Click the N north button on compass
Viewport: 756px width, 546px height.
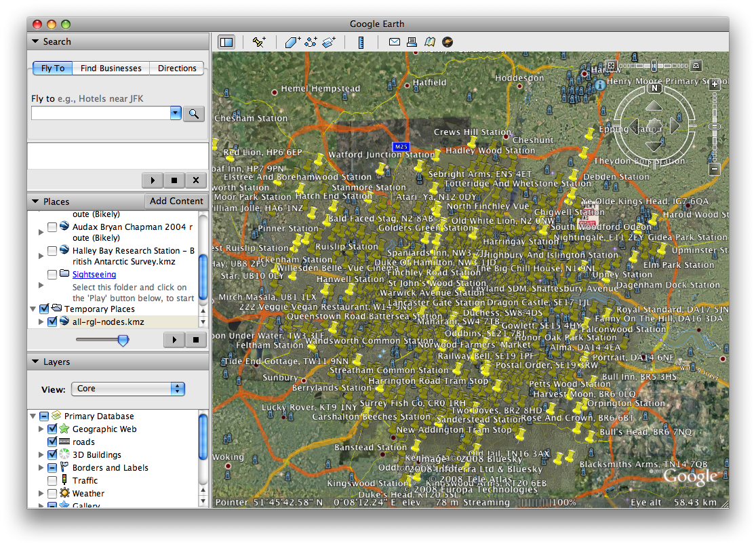(x=654, y=88)
